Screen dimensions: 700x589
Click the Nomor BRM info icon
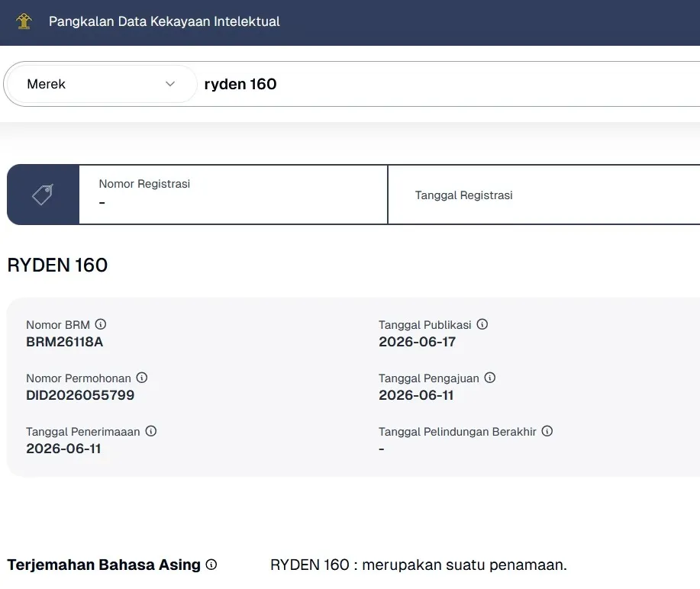click(x=101, y=324)
